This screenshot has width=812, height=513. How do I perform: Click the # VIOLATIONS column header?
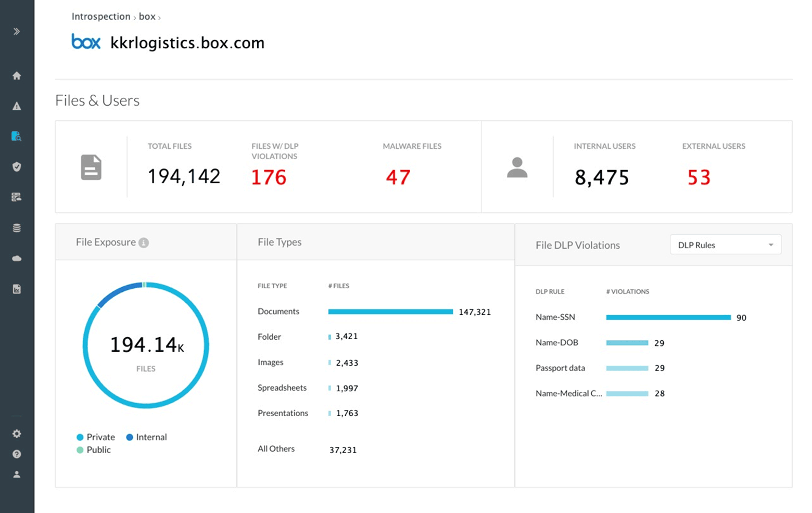tap(627, 291)
